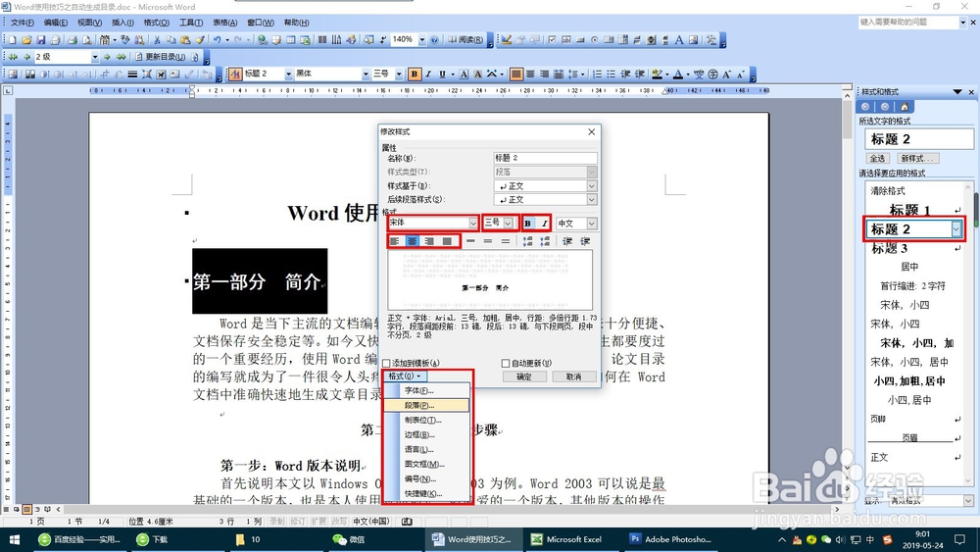Click the Columns icon in the toolbar
The width and height of the screenshot is (980, 552).
coord(321,40)
